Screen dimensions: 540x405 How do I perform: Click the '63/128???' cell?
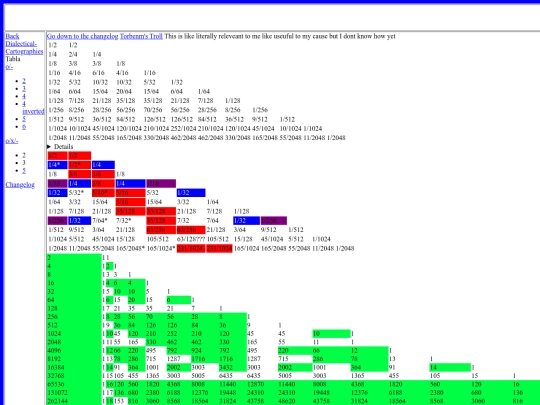(x=190, y=239)
